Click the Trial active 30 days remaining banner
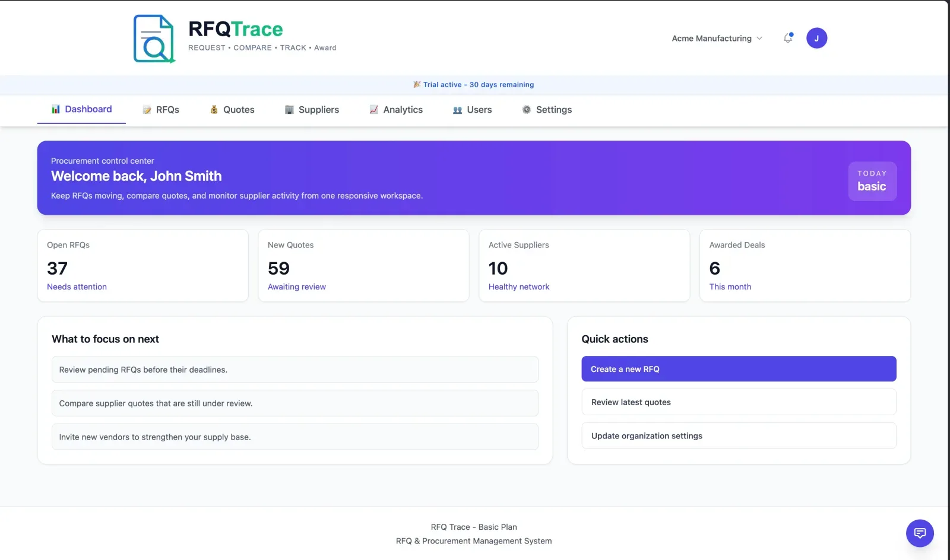Image resolution: width=950 pixels, height=560 pixels. click(474, 84)
